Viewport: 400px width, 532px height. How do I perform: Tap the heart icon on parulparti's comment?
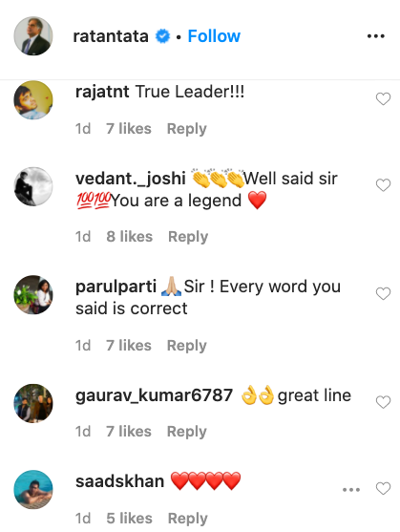(x=383, y=293)
